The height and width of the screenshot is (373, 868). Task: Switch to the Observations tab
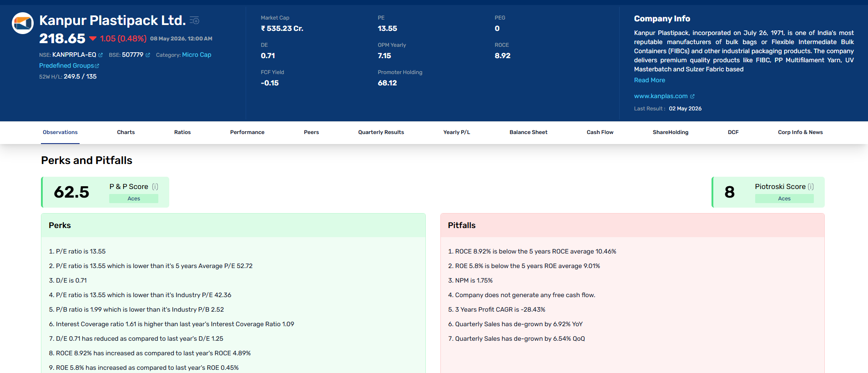[60, 132]
